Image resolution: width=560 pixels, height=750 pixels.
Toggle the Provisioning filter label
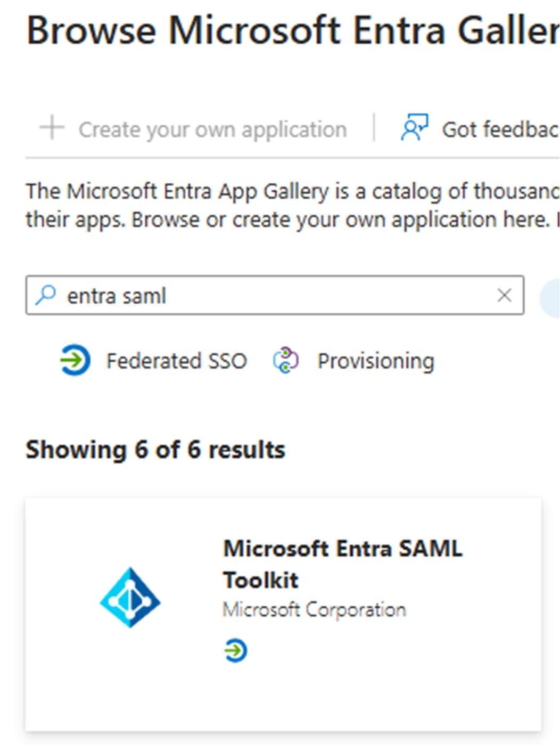click(376, 361)
